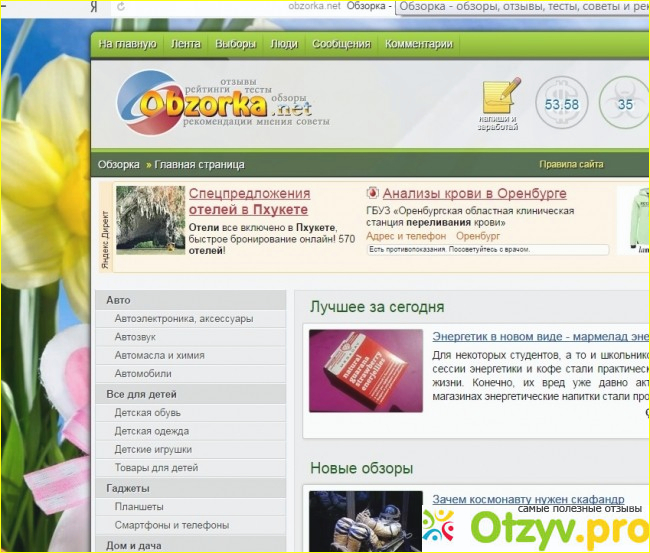Image resolution: width=650 pixels, height=553 pixels.
Task: Select 'Автоэлектроника, аксессуары' in the sidebar
Action: [x=183, y=319]
